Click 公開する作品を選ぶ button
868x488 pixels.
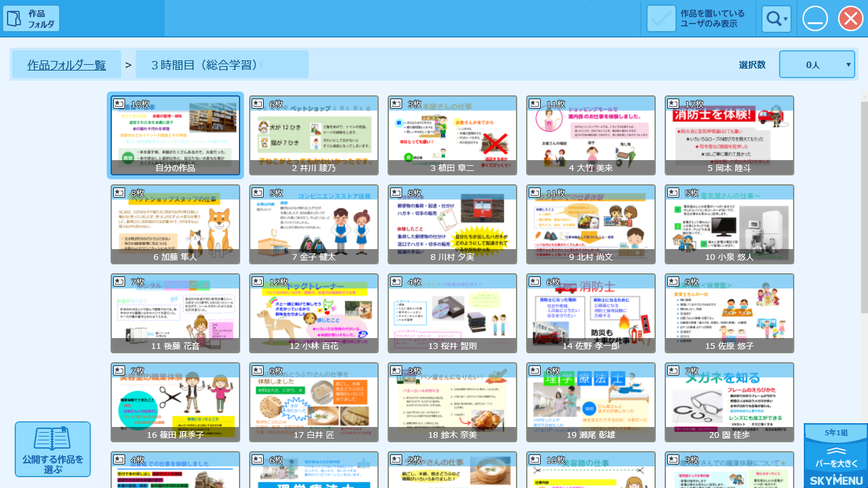point(53,449)
